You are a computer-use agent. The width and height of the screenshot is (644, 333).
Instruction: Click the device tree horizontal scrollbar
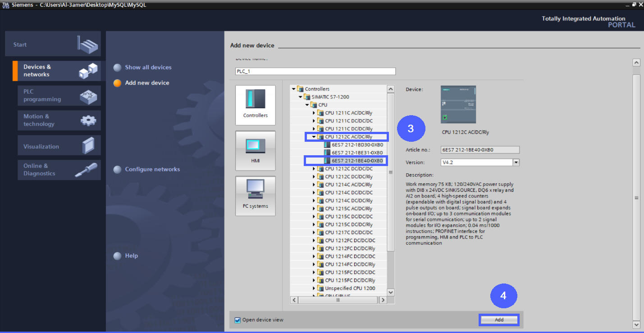click(337, 300)
